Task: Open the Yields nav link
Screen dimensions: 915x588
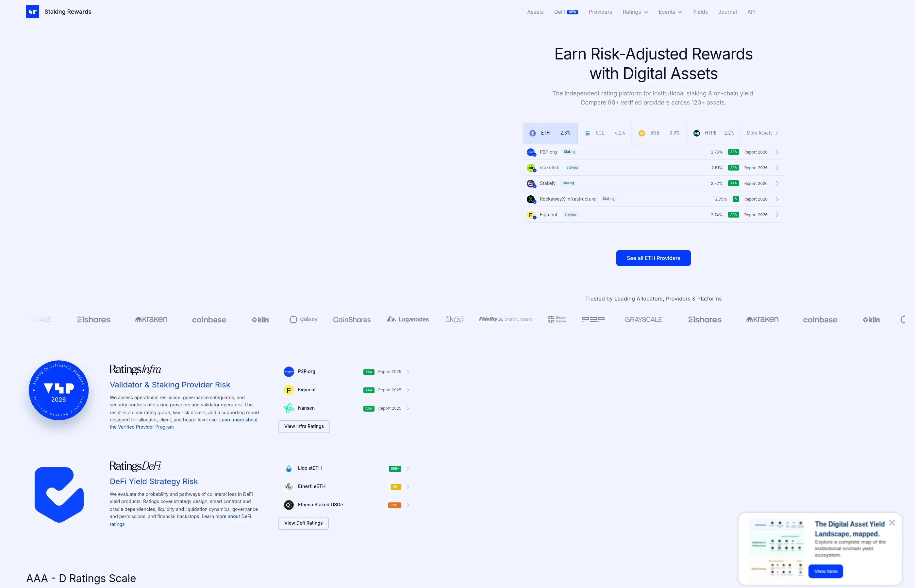Action: pyautogui.click(x=700, y=12)
